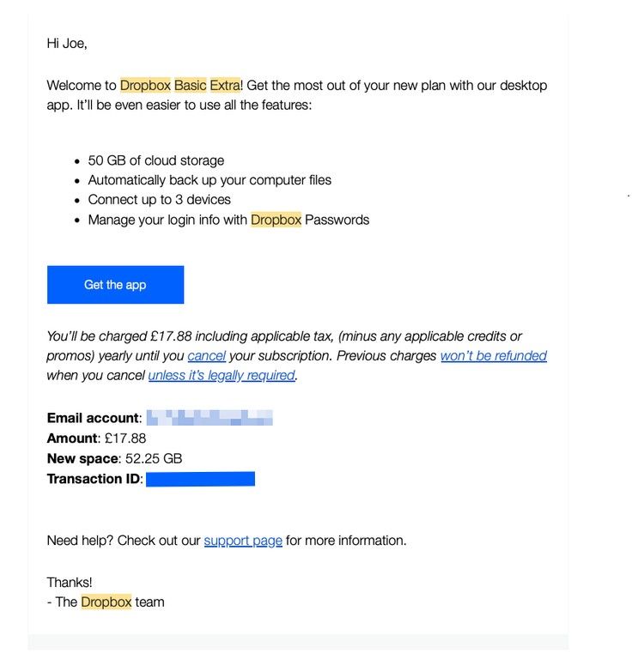Click highlighted "Dropbox" in the team signature

pyautogui.click(x=106, y=602)
